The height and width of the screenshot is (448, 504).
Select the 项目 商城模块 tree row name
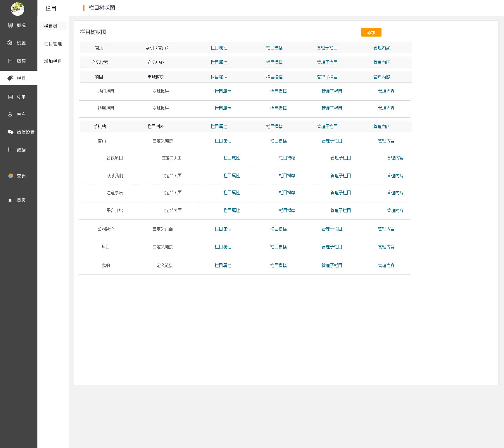click(x=99, y=77)
